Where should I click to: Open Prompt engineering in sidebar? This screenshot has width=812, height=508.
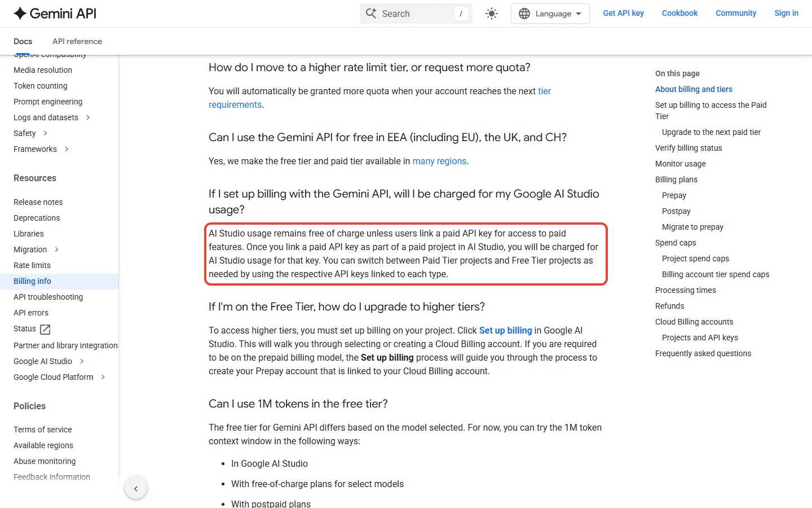(48, 102)
